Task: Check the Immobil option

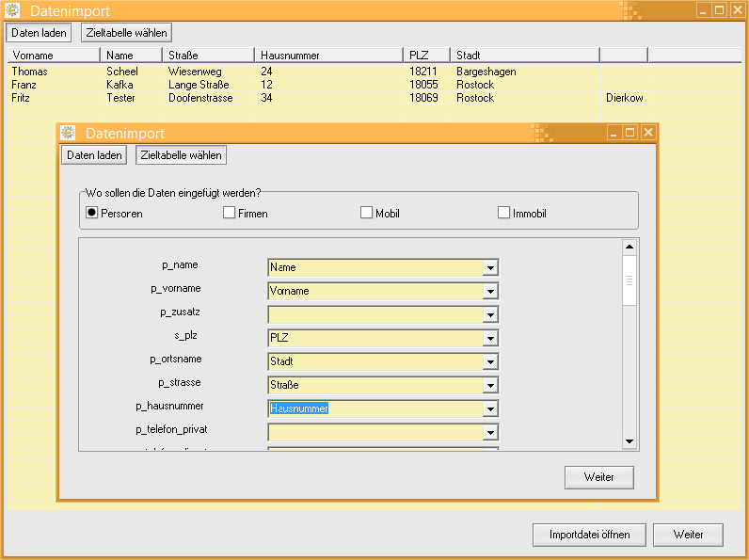Action: (504, 213)
